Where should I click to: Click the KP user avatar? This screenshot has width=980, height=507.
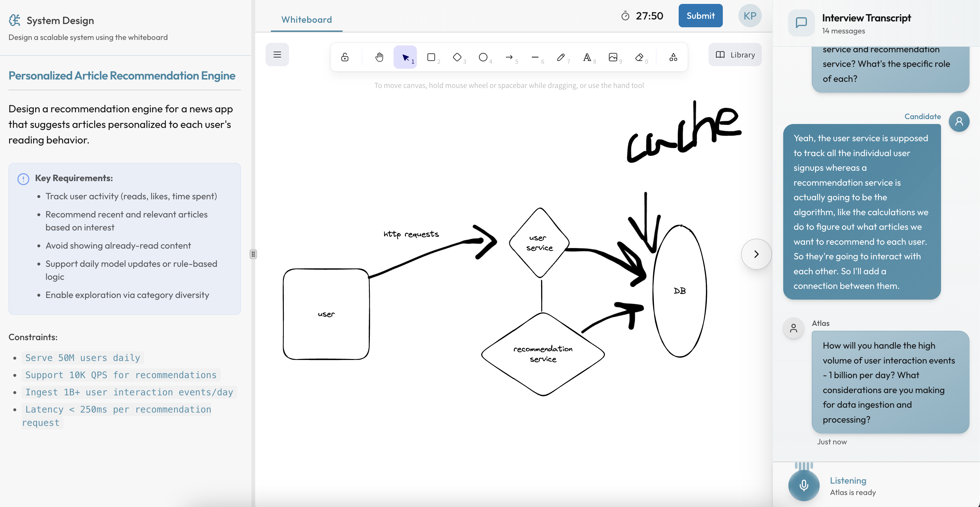click(x=749, y=16)
